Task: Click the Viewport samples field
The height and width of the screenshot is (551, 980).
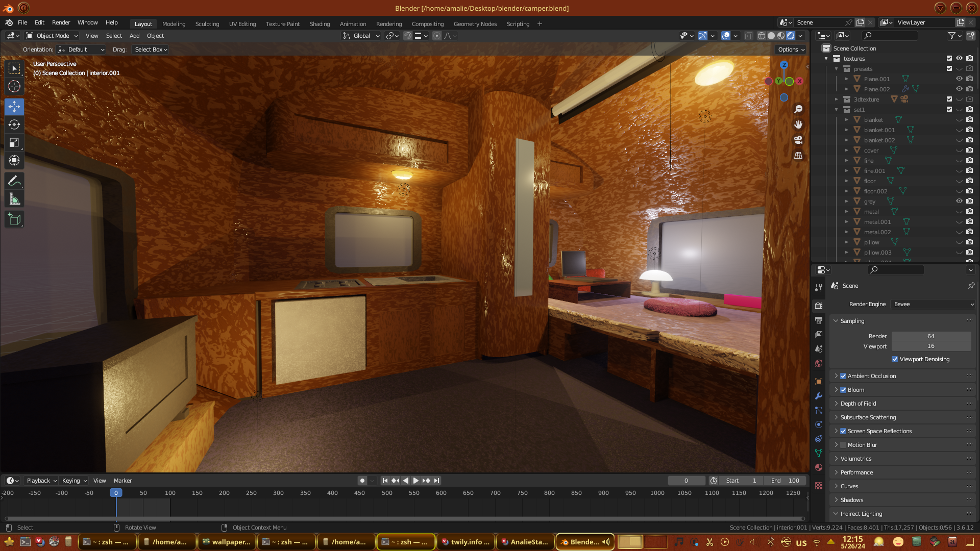Action: pos(930,346)
